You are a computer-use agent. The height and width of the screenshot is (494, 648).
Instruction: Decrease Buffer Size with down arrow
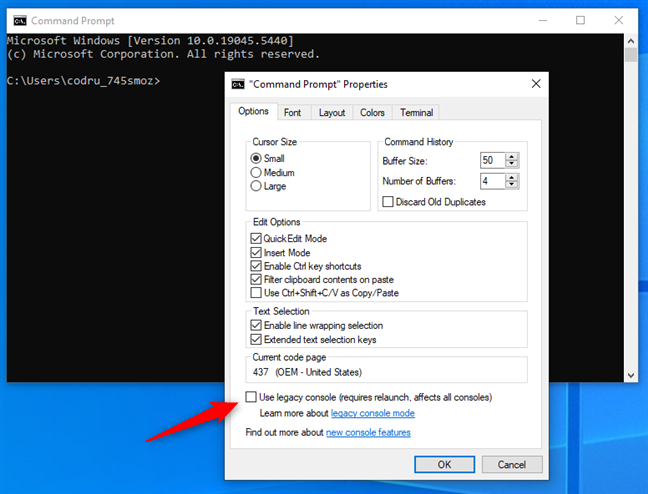(512, 164)
